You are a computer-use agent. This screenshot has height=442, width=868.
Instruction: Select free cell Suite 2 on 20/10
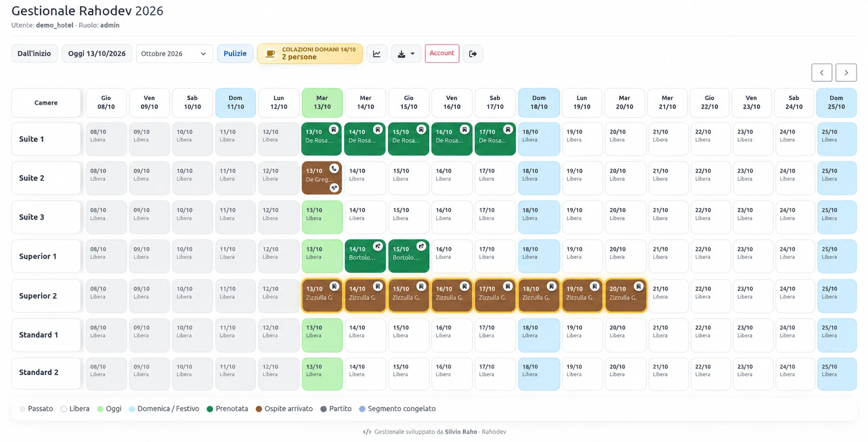click(625, 178)
